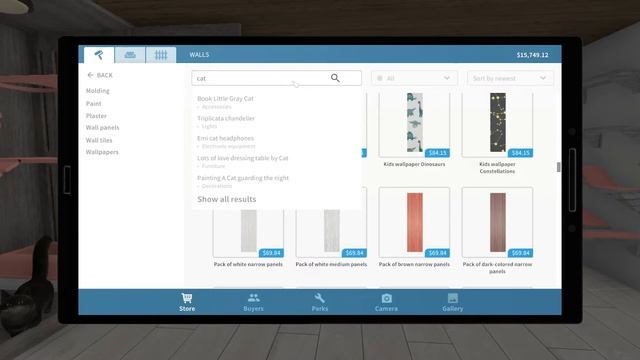640x360 pixels.
Task: Open the Gallery icon
Action: (453, 298)
